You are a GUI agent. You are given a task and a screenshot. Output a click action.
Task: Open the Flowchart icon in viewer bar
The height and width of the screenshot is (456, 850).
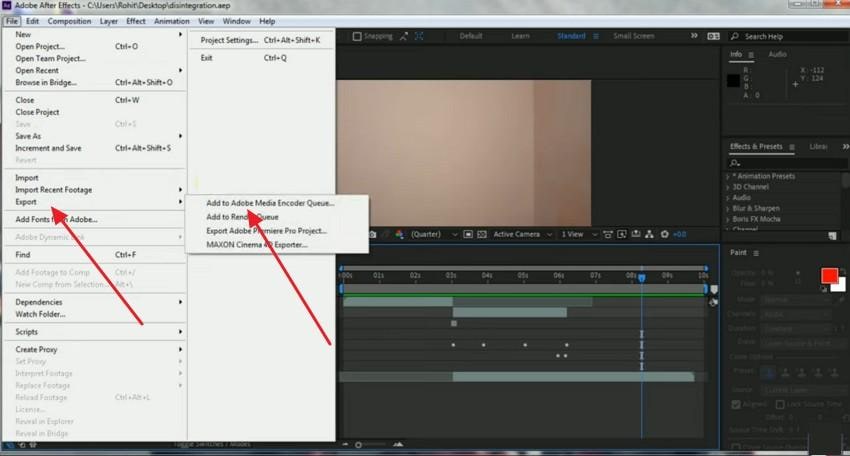649,234
